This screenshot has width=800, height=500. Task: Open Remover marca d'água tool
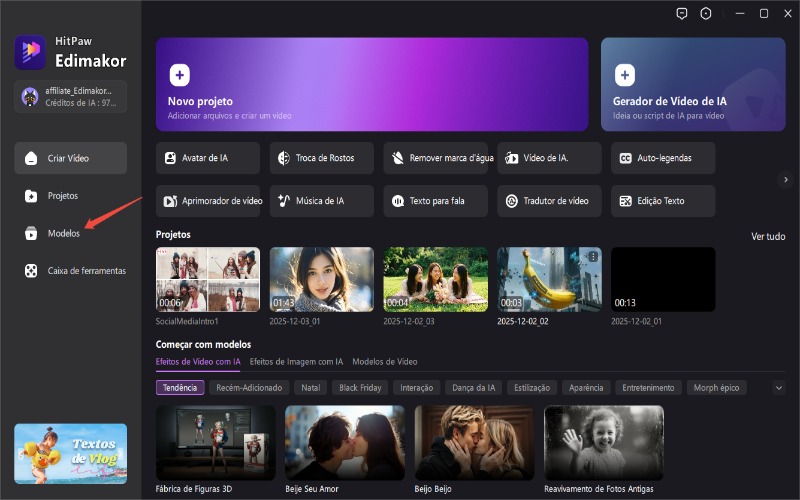pyautogui.click(x=436, y=158)
